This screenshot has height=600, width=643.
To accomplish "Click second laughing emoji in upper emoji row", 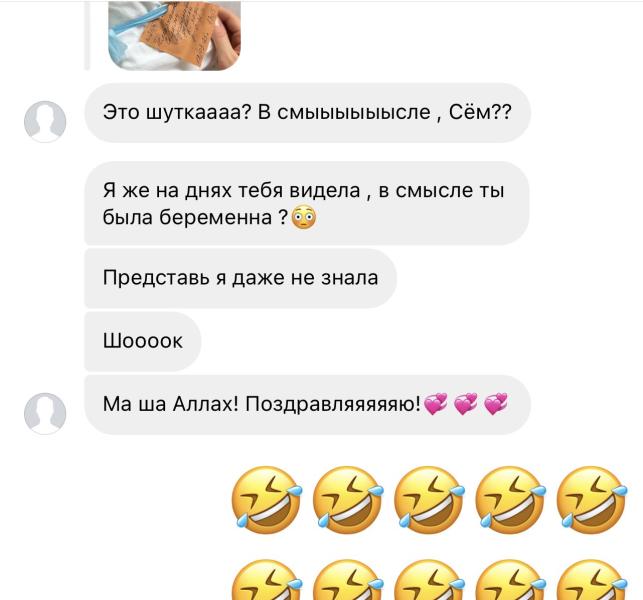I will point(348,500).
